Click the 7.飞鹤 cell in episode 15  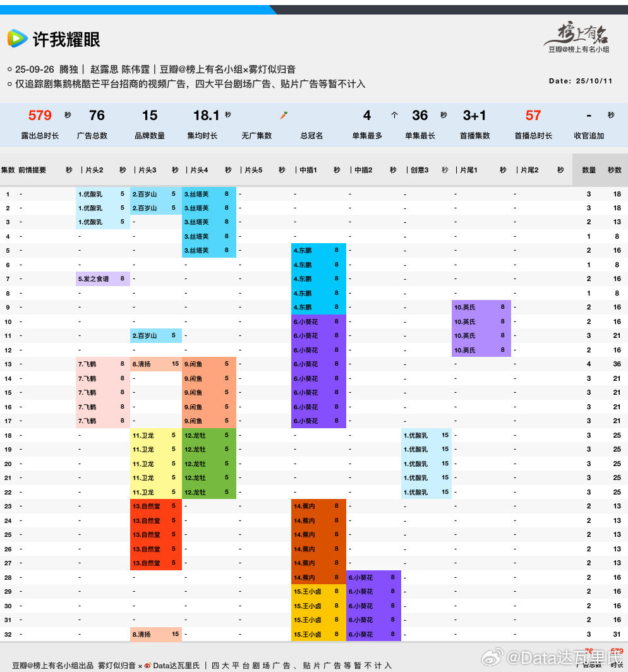[x=103, y=393]
